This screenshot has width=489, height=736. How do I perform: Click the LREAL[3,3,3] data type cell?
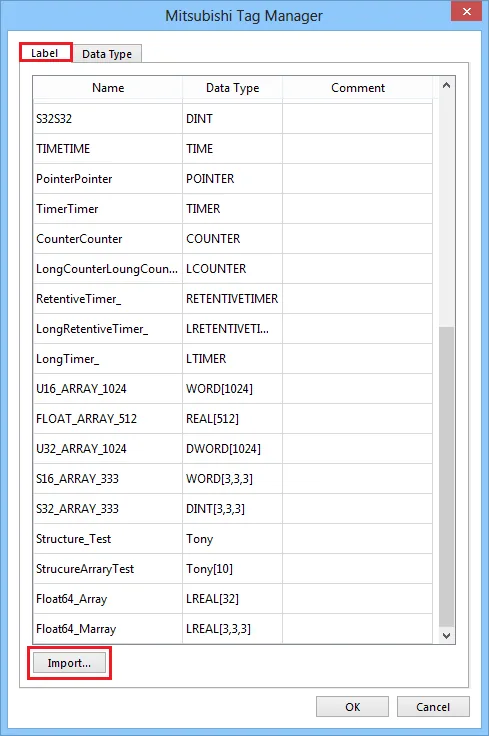pos(232,629)
